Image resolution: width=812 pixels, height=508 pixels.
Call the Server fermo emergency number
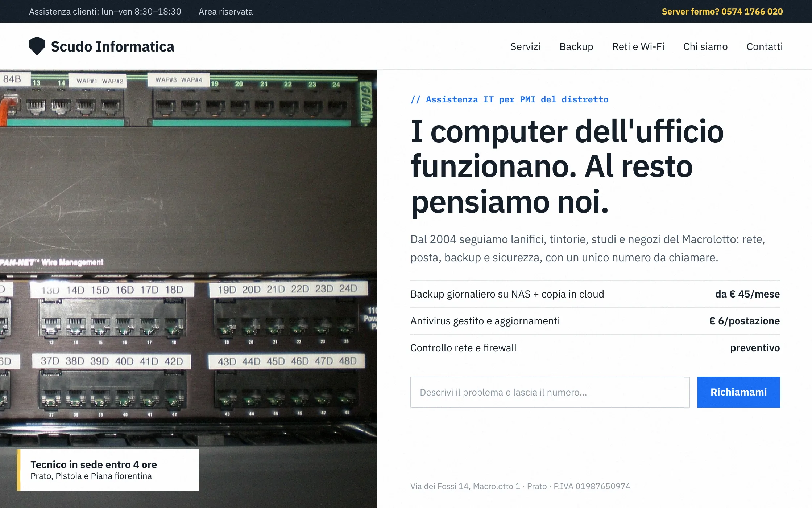click(x=722, y=12)
